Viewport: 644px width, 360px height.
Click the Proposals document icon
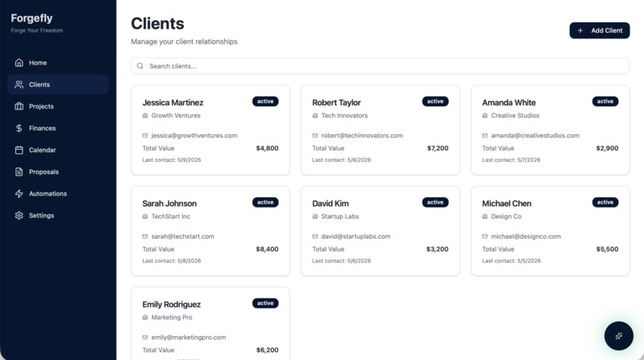tap(19, 172)
